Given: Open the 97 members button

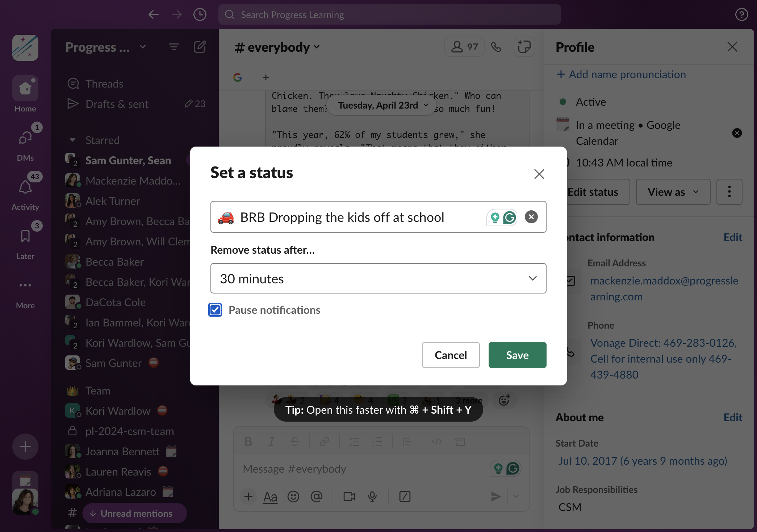Looking at the screenshot, I should pyautogui.click(x=464, y=47).
